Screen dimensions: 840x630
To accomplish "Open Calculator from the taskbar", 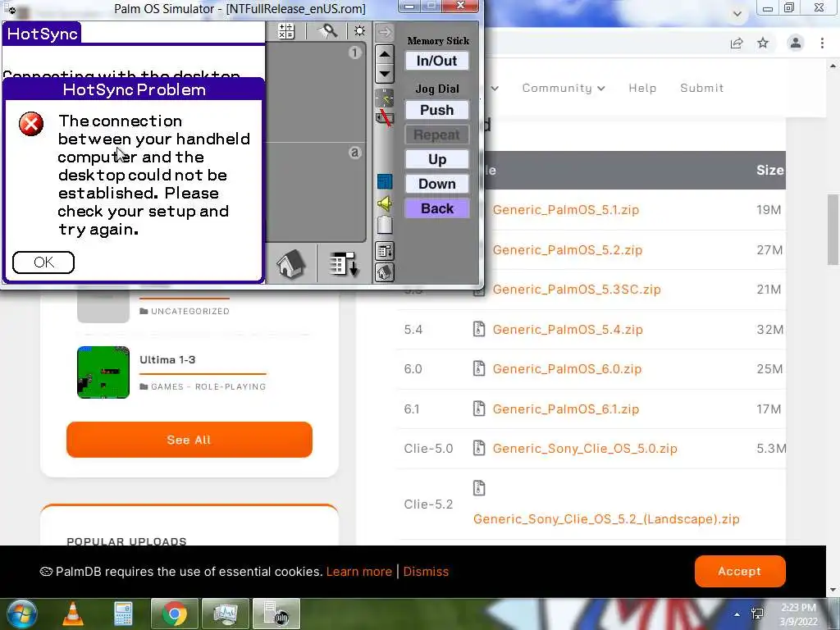I will pos(123,614).
